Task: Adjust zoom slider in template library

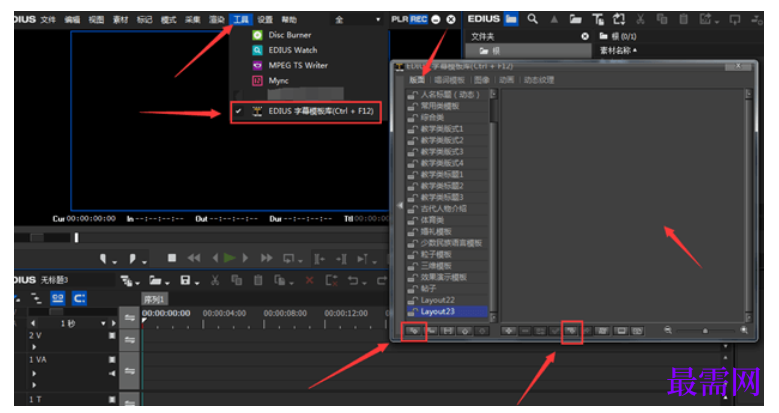Action: 705,330
